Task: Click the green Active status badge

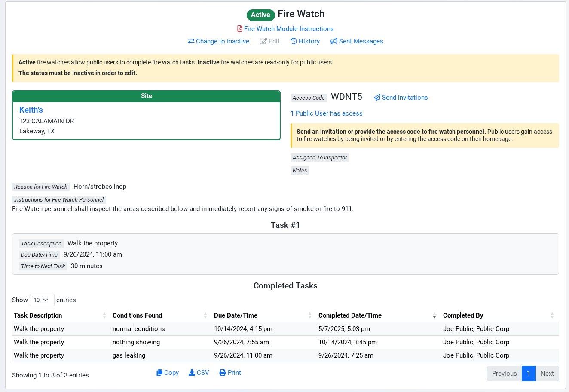Action: [x=260, y=15]
